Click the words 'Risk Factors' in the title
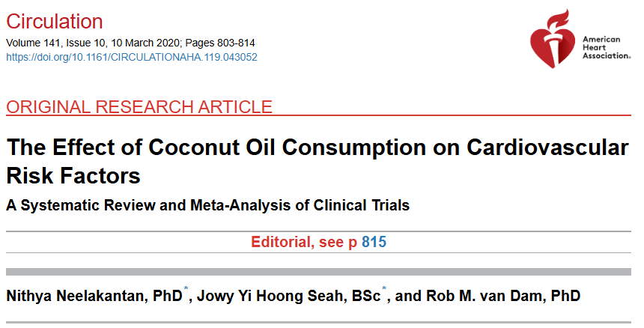644x328 pixels. (73, 176)
